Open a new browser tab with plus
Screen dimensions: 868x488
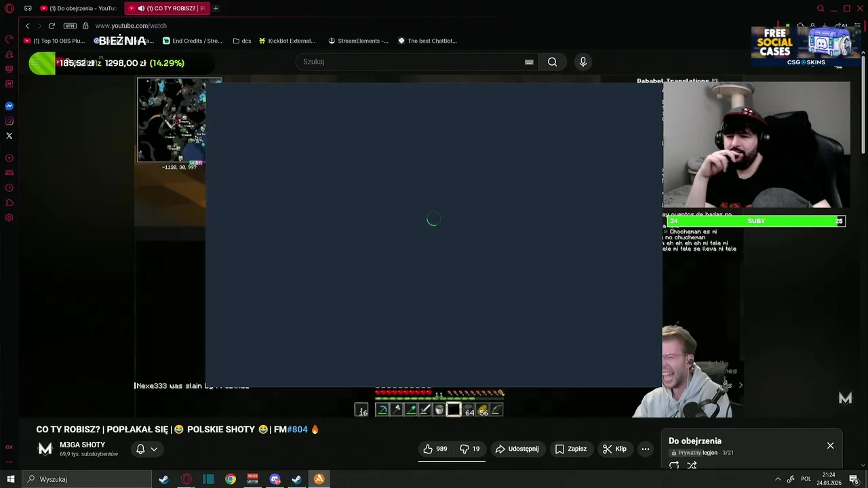tap(216, 8)
